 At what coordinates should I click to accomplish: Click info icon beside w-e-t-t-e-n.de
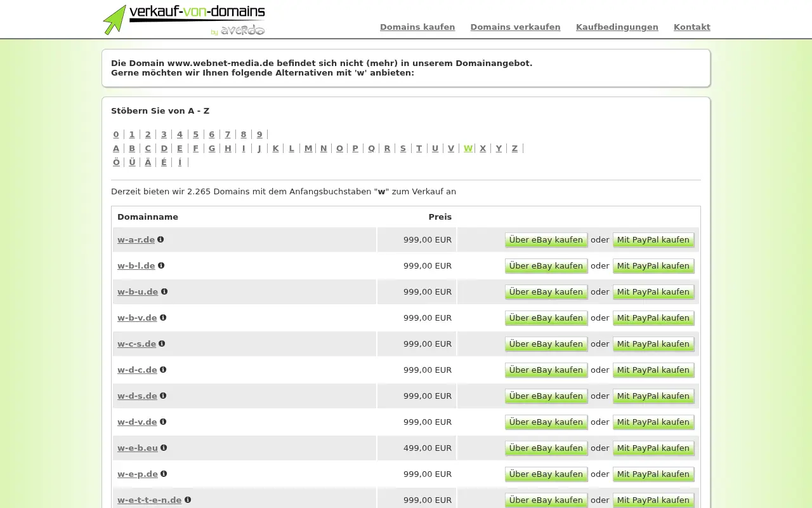pyautogui.click(x=188, y=500)
